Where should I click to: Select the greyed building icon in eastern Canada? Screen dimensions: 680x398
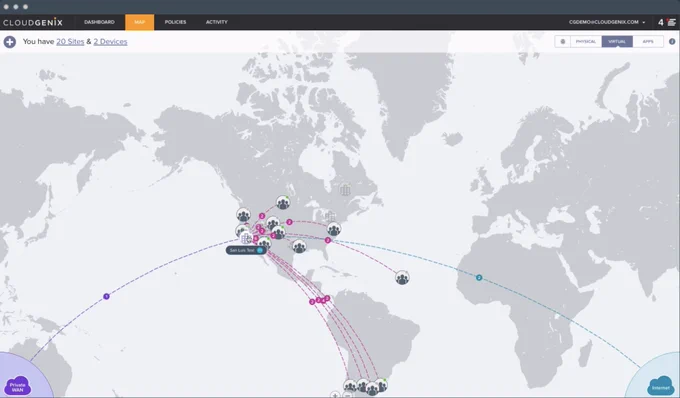click(x=345, y=189)
